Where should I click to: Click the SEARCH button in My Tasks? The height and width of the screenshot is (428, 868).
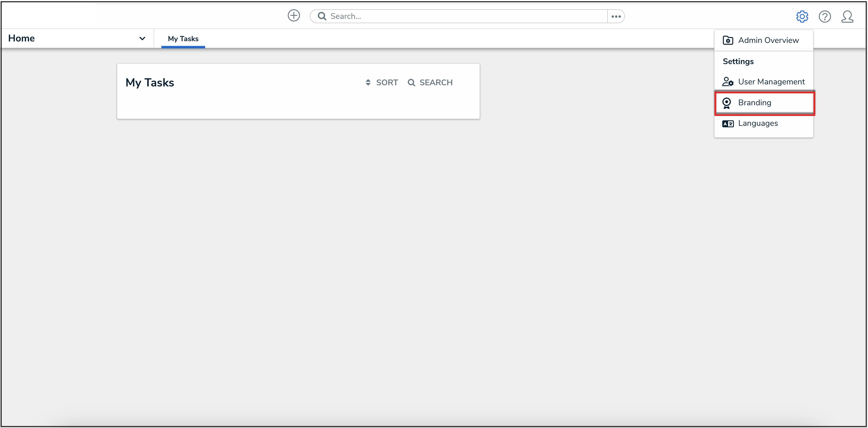(x=430, y=82)
